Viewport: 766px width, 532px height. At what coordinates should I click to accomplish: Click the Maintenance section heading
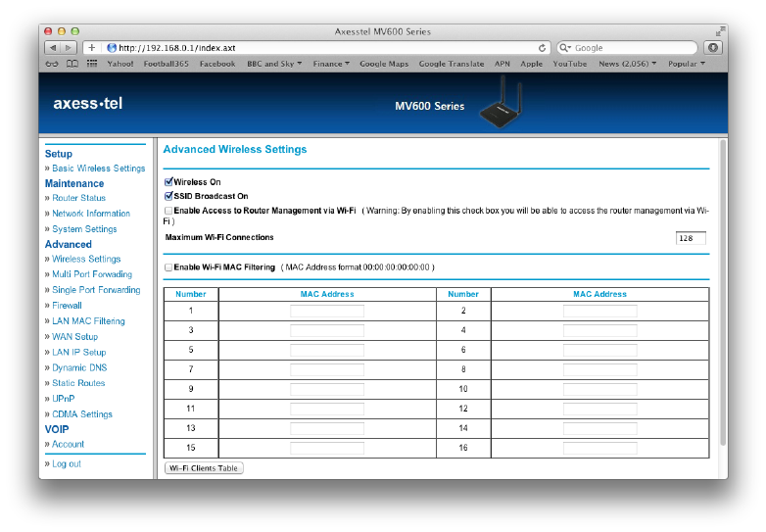pyautogui.click(x=74, y=183)
